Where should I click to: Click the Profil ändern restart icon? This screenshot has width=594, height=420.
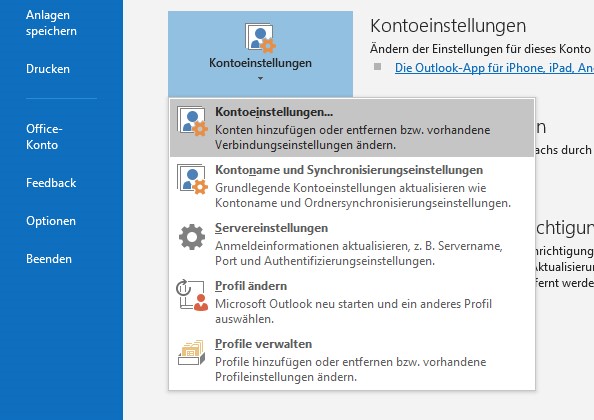[192, 295]
